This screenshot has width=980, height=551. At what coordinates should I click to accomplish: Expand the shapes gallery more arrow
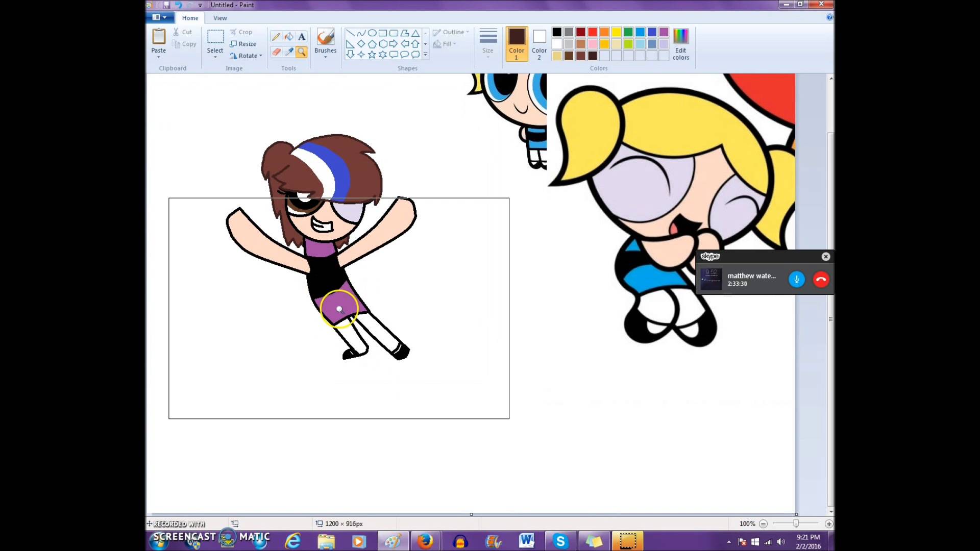(x=425, y=55)
